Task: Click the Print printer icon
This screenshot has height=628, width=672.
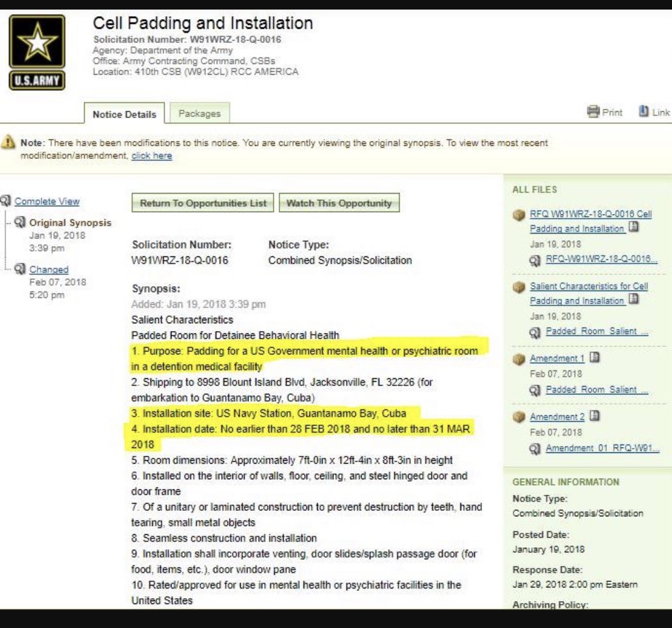Action: coord(593,112)
